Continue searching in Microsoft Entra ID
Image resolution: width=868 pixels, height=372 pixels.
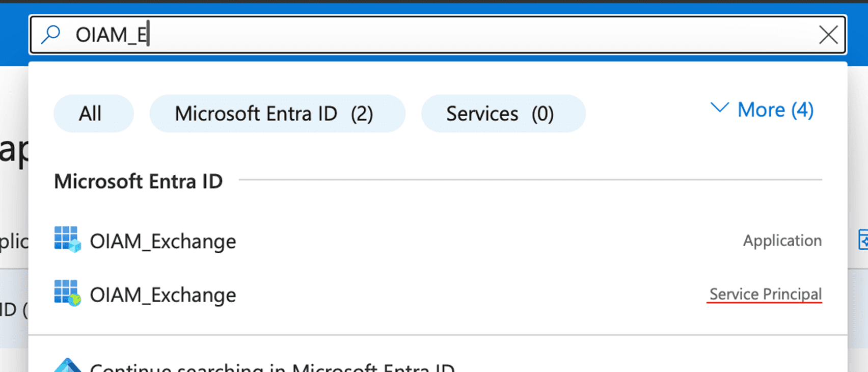pyautogui.click(x=272, y=367)
